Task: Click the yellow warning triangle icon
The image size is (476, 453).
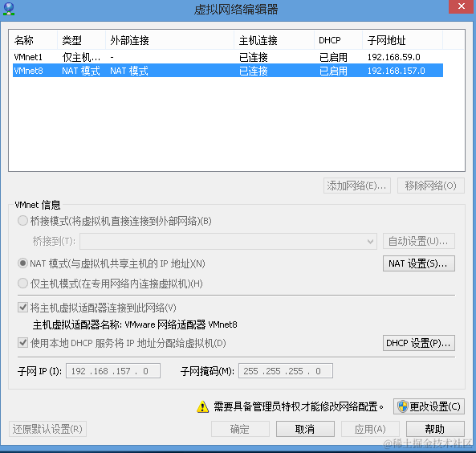Action: click(202, 406)
